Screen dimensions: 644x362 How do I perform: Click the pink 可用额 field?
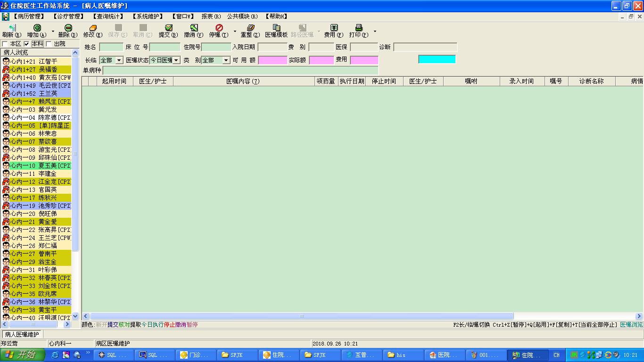tap(272, 60)
